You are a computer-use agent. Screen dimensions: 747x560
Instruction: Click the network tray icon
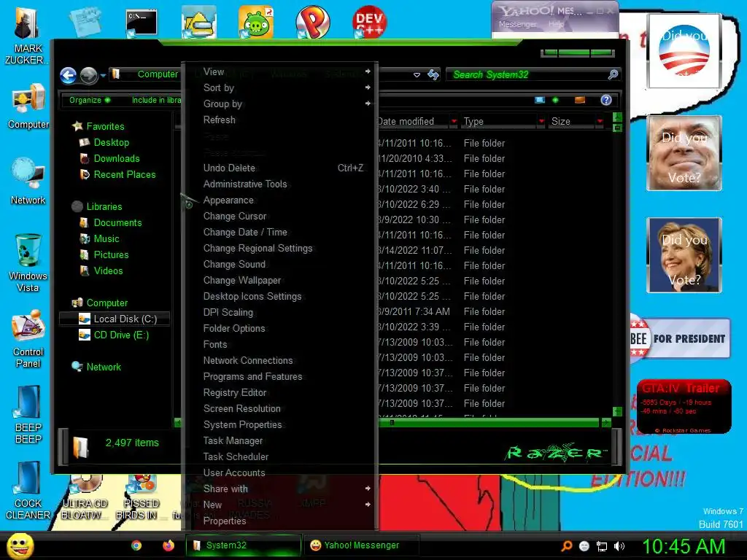(x=602, y=546)
